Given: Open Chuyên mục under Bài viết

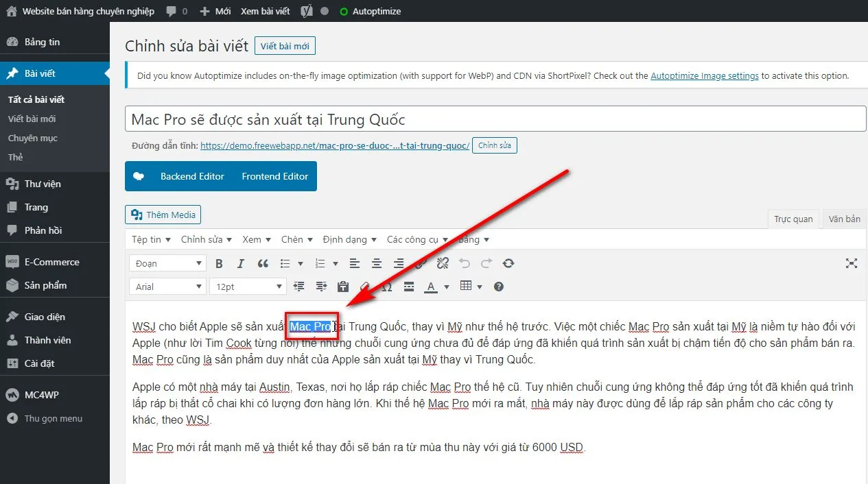Looking at the screenshot, I should click(32, 138).
